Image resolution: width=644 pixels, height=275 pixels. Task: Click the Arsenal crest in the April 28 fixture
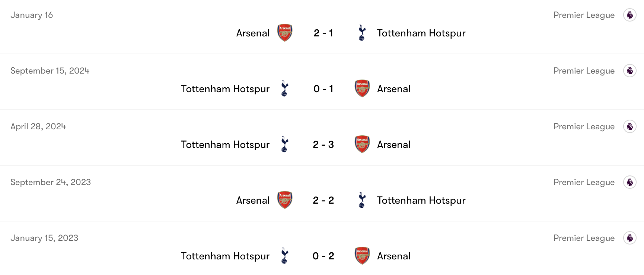point(361,144)
